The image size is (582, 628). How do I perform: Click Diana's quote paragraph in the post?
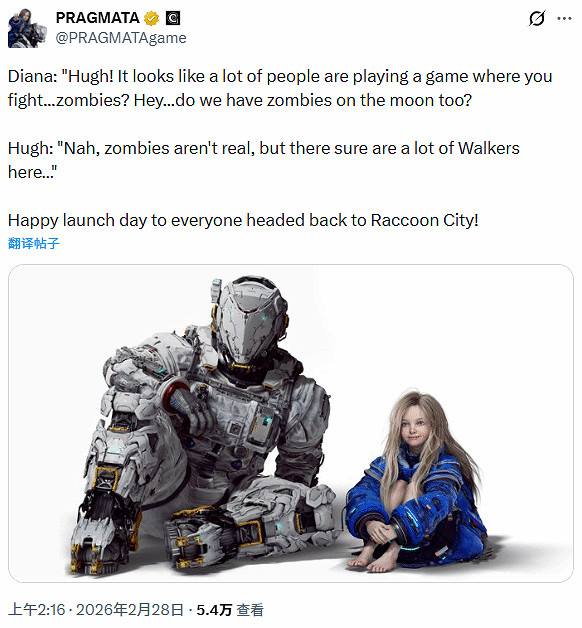coord(280,88)
